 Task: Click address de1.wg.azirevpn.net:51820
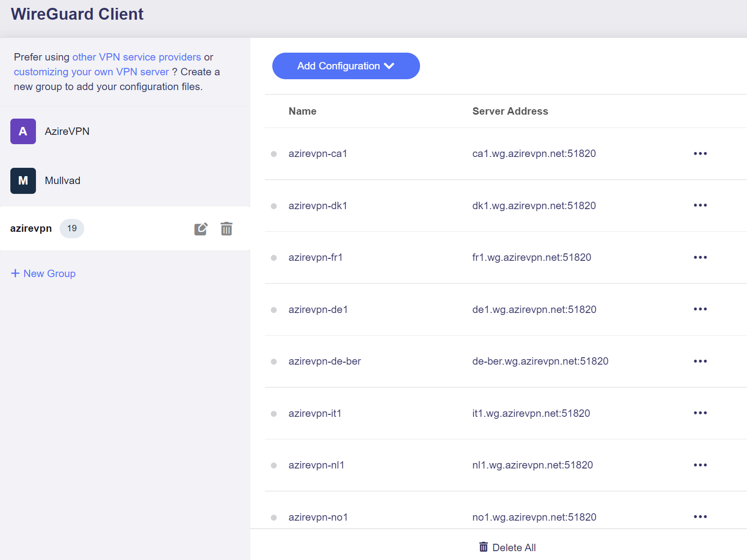pos(534,310)
